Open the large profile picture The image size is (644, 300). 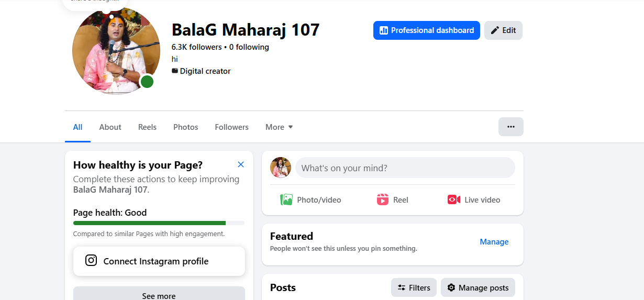coord(116,51)
